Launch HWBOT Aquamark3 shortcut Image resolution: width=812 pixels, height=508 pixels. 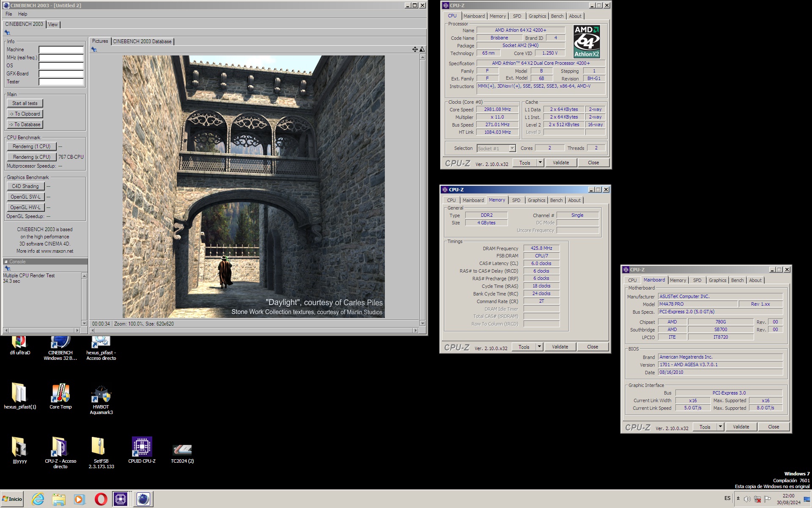101,399
